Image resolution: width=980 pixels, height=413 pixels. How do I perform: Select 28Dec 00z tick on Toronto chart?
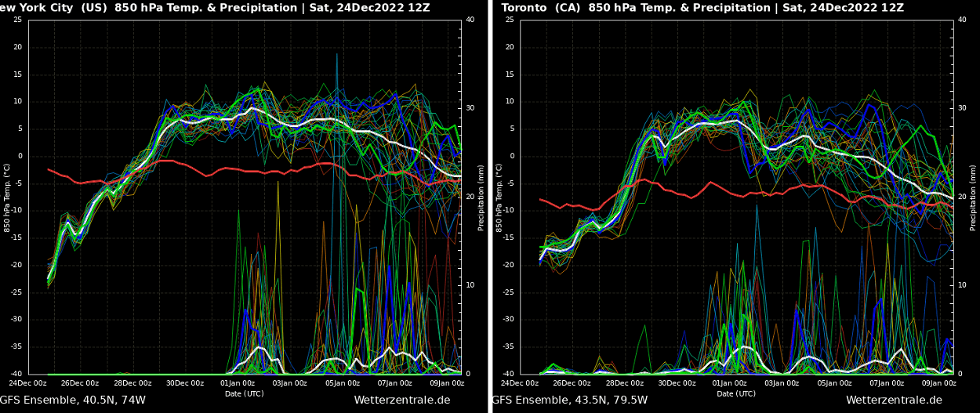click(625, 383)
